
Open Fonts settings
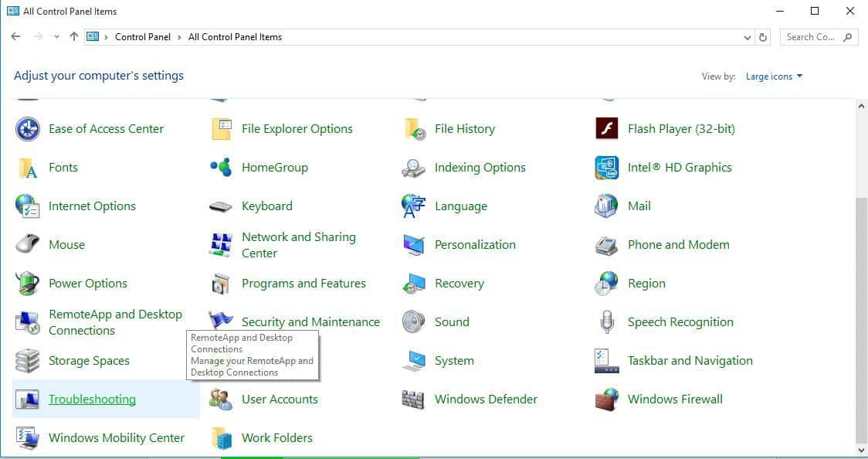coord(63,167)
